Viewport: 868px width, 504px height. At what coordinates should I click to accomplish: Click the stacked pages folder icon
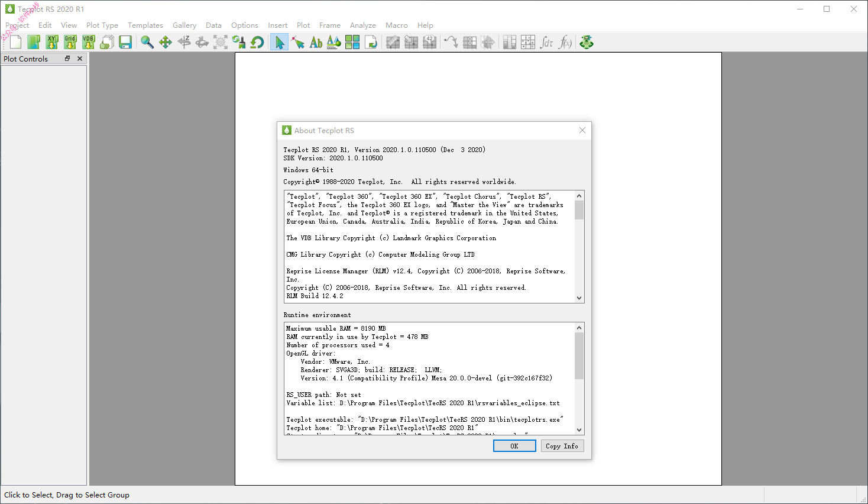click(x=107, y=42)
